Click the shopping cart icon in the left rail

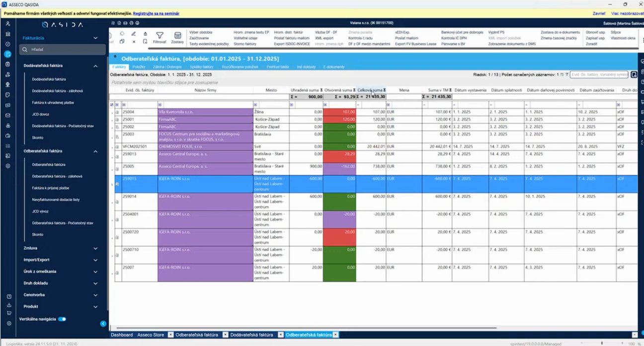(x=8, y=313)
